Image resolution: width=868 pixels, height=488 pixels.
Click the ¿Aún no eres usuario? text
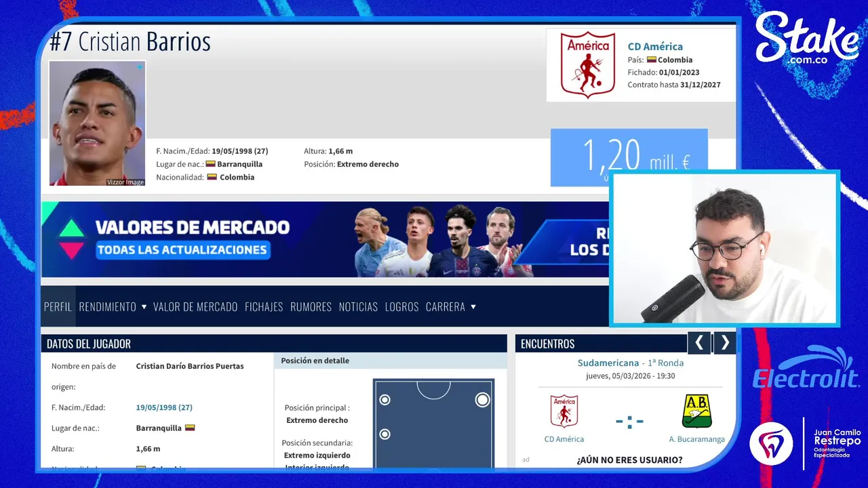point(629,460)
